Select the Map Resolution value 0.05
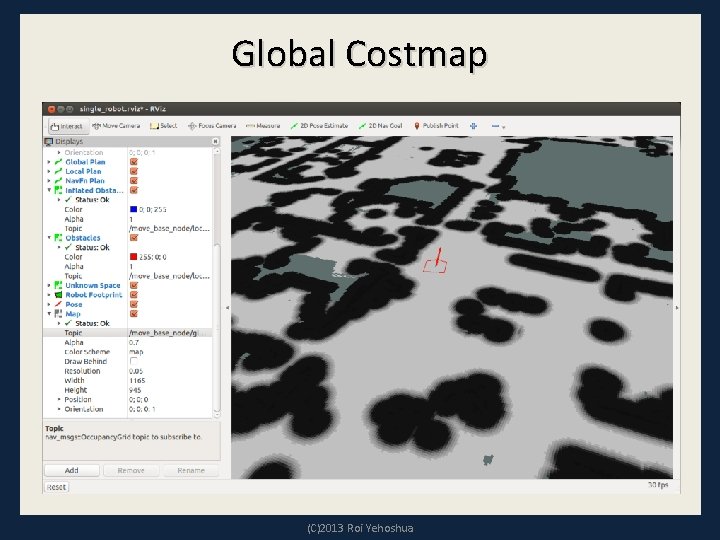Image resolution: width=720 pixels, height=540 pixels. click(x=136, y=371)
